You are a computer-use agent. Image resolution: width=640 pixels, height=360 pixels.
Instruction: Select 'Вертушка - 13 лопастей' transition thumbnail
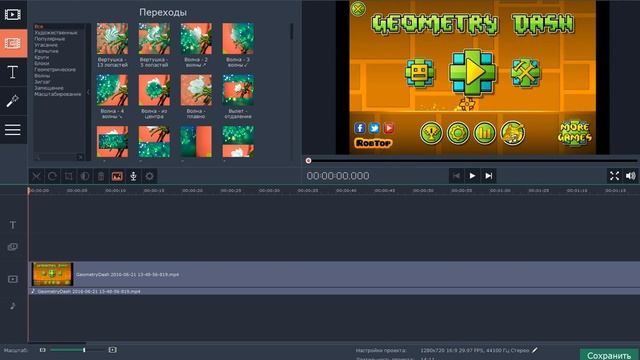[112, 39]
